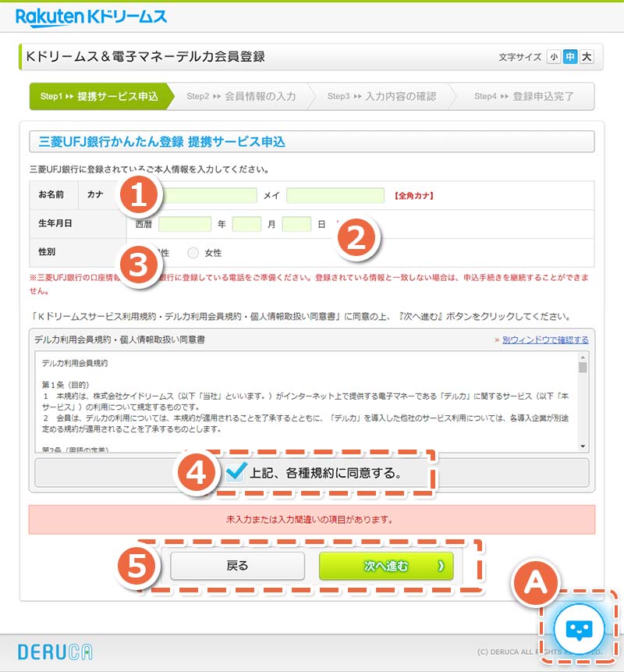
Task: Click the 第1条（目的） heading text
Action: click(65, 385)
